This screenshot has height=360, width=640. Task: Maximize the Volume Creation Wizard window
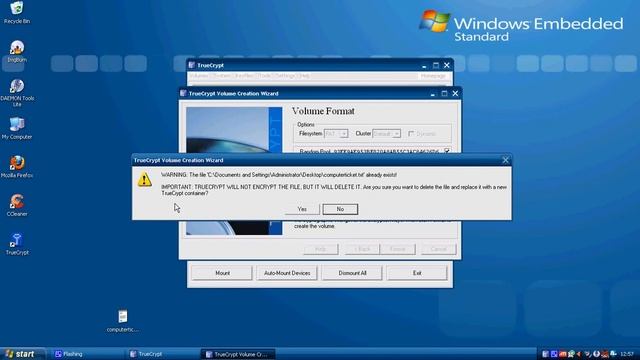click(444, 93)
